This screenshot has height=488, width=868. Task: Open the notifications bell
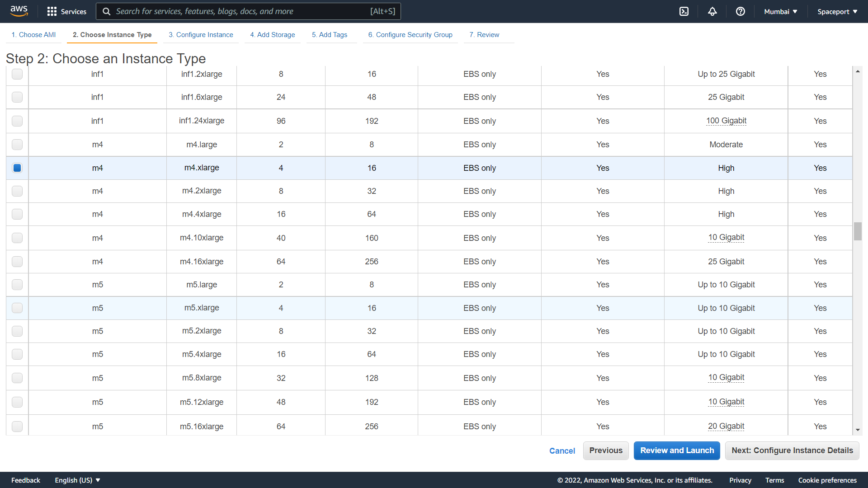(712, 11)
